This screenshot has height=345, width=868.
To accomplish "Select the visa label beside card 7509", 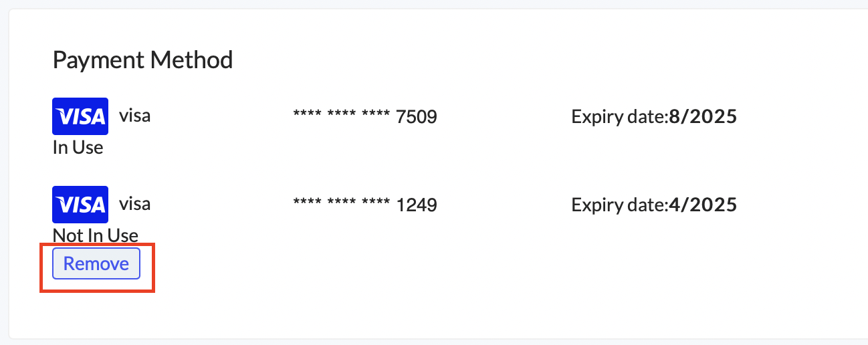I will coord(134,116).
